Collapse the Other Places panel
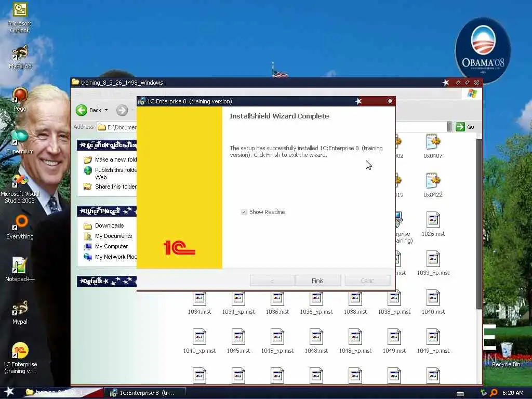Screen dimensions: 532x399 click(107, 211)
